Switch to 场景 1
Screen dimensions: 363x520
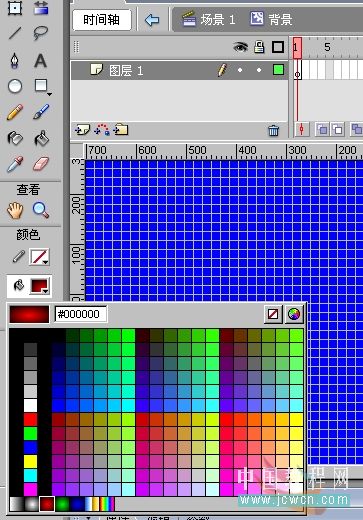click(209, 20)
